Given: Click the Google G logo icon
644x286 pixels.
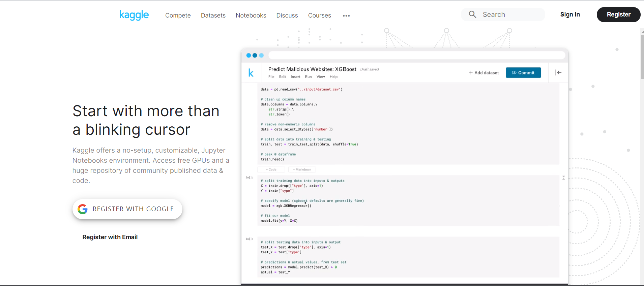Looking at the screenshot, I should pos(83,209).
